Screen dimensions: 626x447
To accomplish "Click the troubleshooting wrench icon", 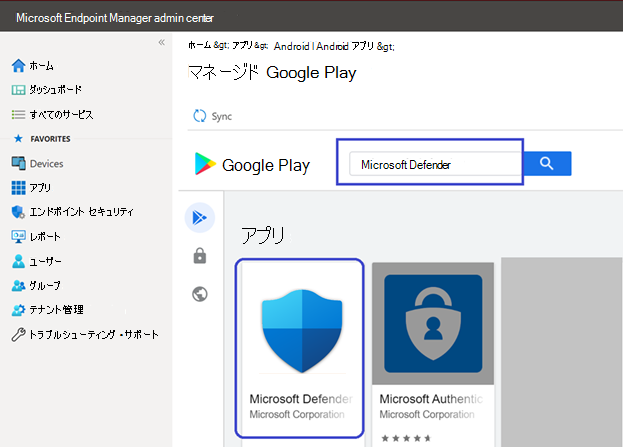I will point(18,334).
